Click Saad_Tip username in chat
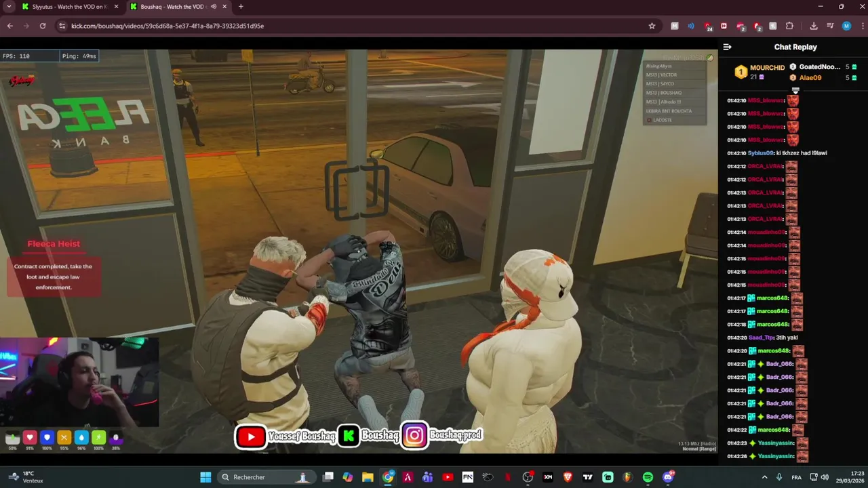The height and width of the screenshot is (488, 868). (x=761, y=338)
